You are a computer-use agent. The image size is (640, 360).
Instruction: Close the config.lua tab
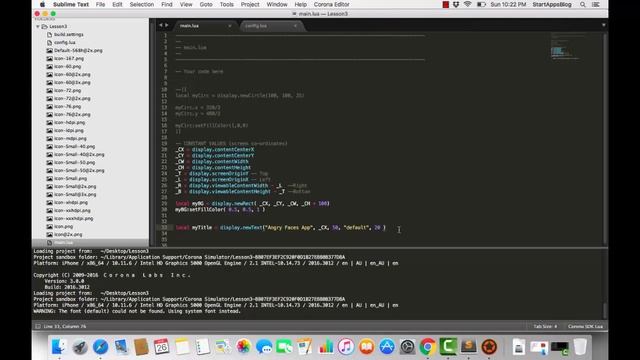295,26
